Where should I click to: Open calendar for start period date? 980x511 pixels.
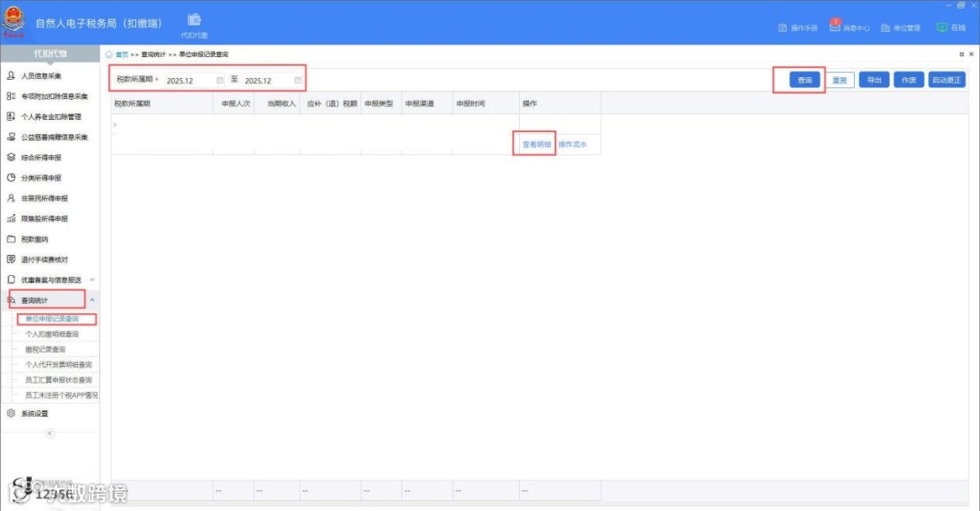(220, 80)
